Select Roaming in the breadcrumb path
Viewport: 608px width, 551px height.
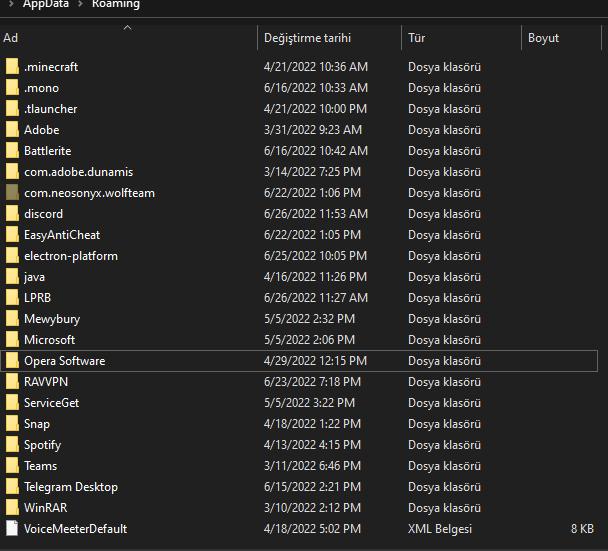pos(116,4)
